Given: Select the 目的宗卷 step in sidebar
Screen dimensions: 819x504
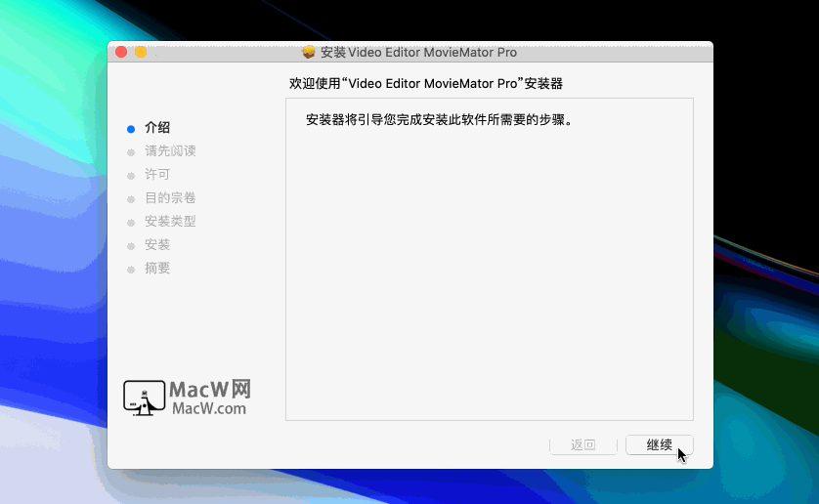Looking at the screenshot, I should [170, 198].
